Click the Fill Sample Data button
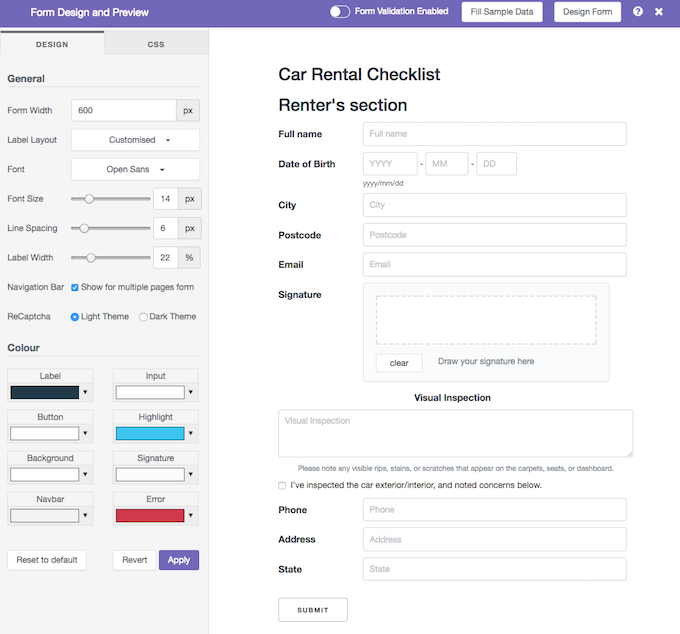The width and height of the screenshot is (680, 634). click(502, 12)
